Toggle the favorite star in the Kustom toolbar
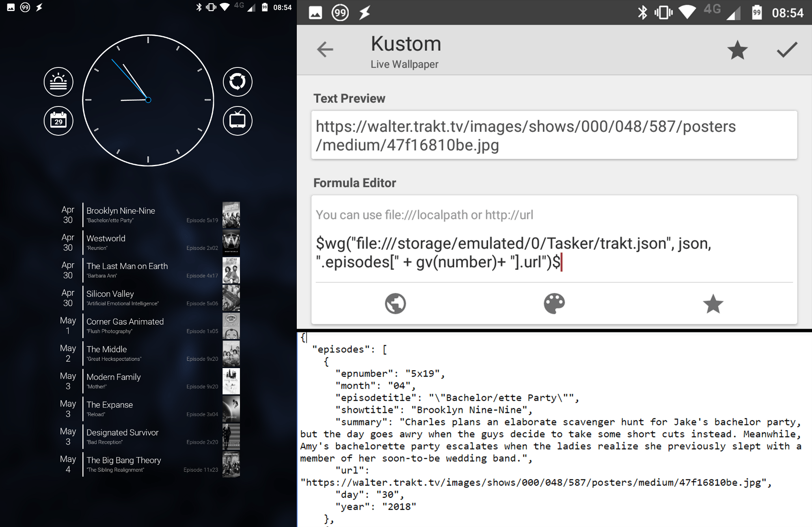Screen dimensions: 812x527 tap(736, 50)
